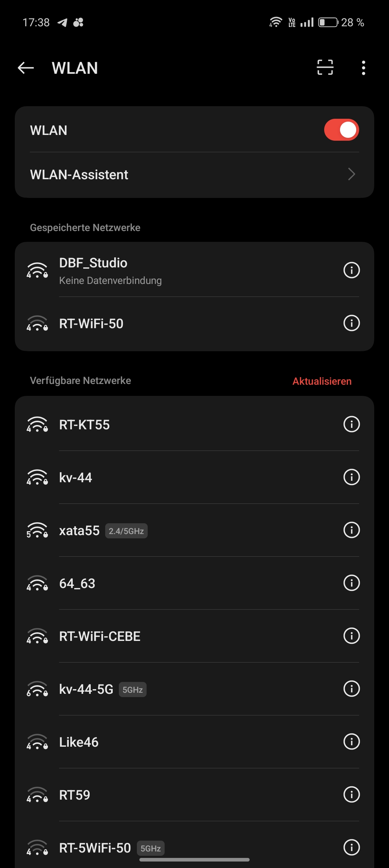The image size is (389, 868).
Task: Tap info icon next to xata55
Action: coord(352,530)
